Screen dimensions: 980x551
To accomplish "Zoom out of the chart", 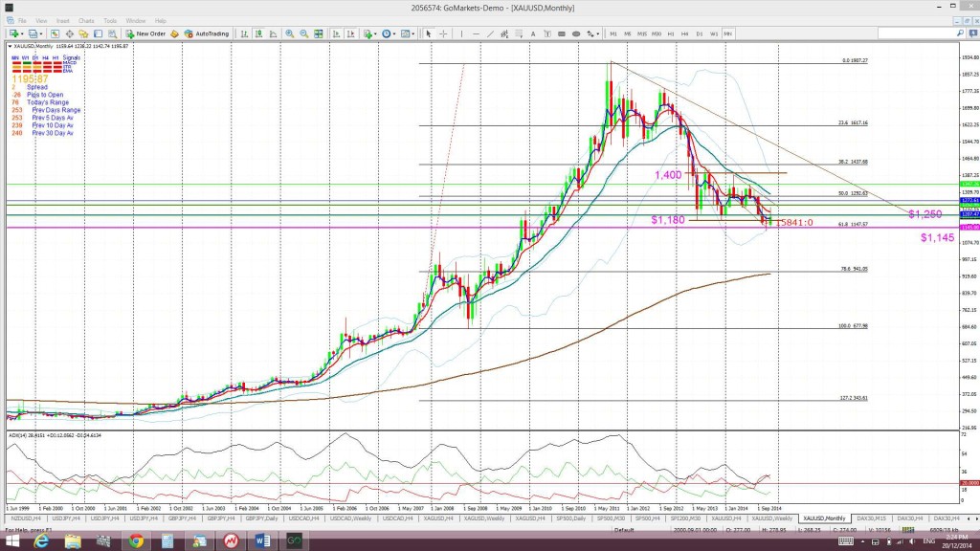I will [x=303, y=33].
